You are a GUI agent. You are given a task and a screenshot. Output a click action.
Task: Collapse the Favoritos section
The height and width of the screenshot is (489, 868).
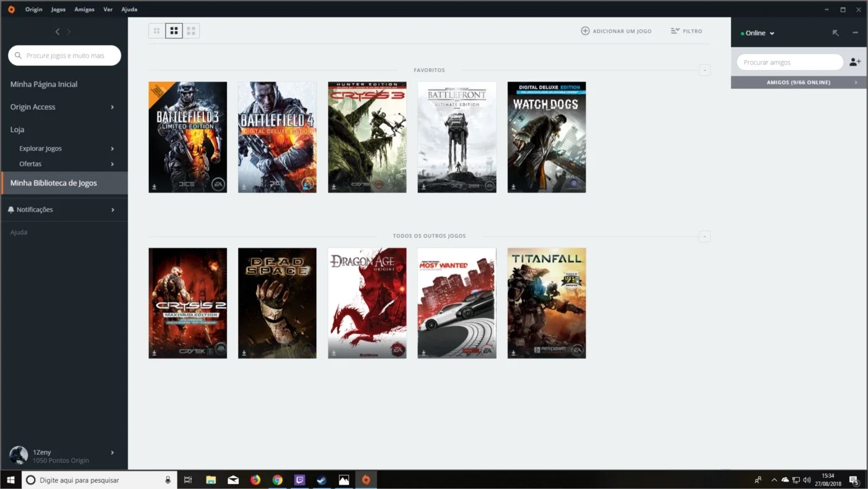(704, 70)
